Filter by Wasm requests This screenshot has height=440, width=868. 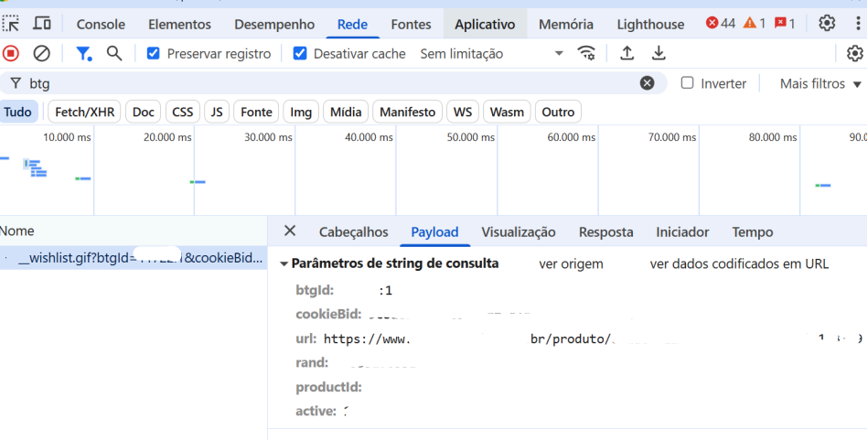tap(507, 112)
